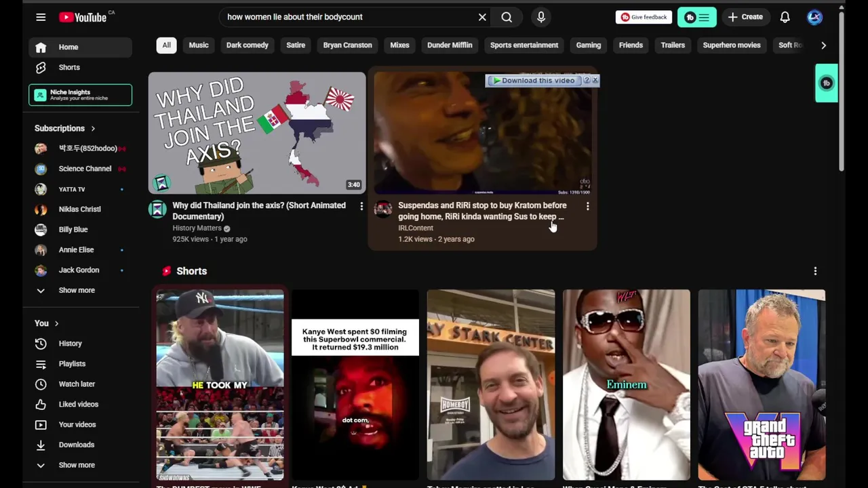The image size is (868, 488).
Task: Select the Sports entertainment chip
Action: click(524, 45)
